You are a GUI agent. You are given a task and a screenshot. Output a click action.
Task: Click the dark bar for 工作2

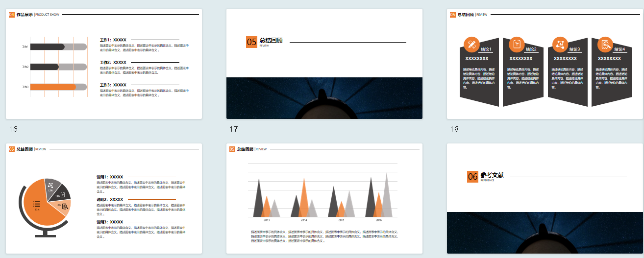(44, 67)
